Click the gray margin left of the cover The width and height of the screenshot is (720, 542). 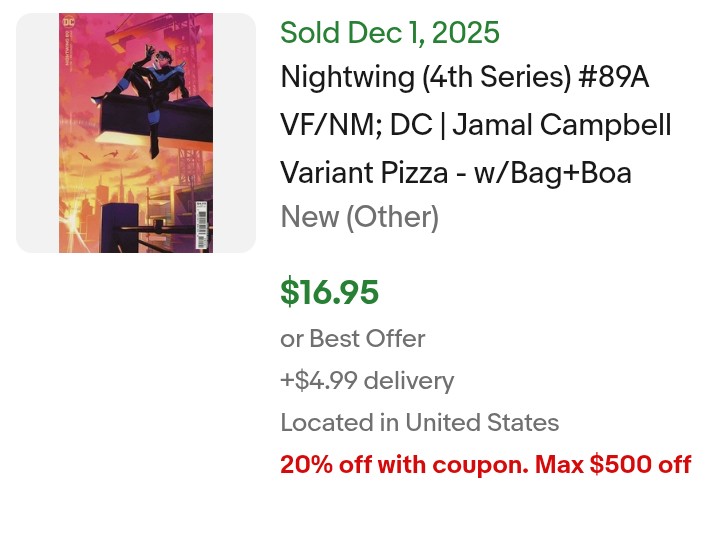coord(37,133)
